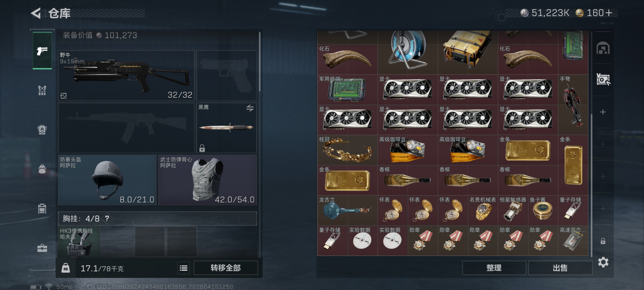Click the safe box icon in right panel
The width and height of the screenshot is (644, 290).
click(603, 48)
